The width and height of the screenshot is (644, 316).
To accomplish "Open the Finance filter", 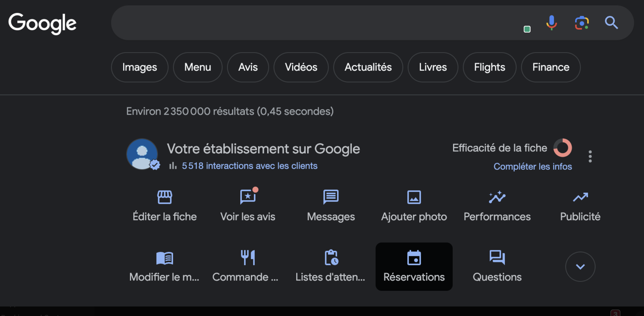I will point(551,67).
